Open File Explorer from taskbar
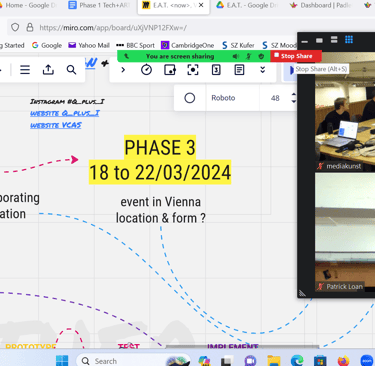 [x=274, y=361]
